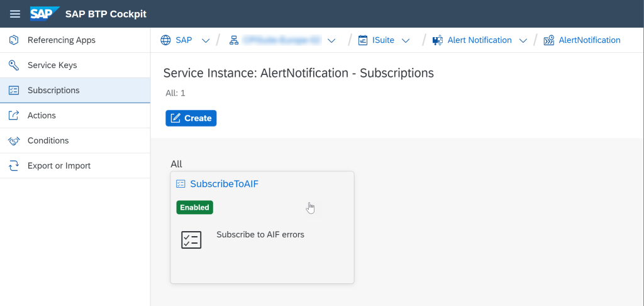Screen dimensions: 644x306
Task: Click the Conditions handshake sidebar icon
Action: [14, 140]
